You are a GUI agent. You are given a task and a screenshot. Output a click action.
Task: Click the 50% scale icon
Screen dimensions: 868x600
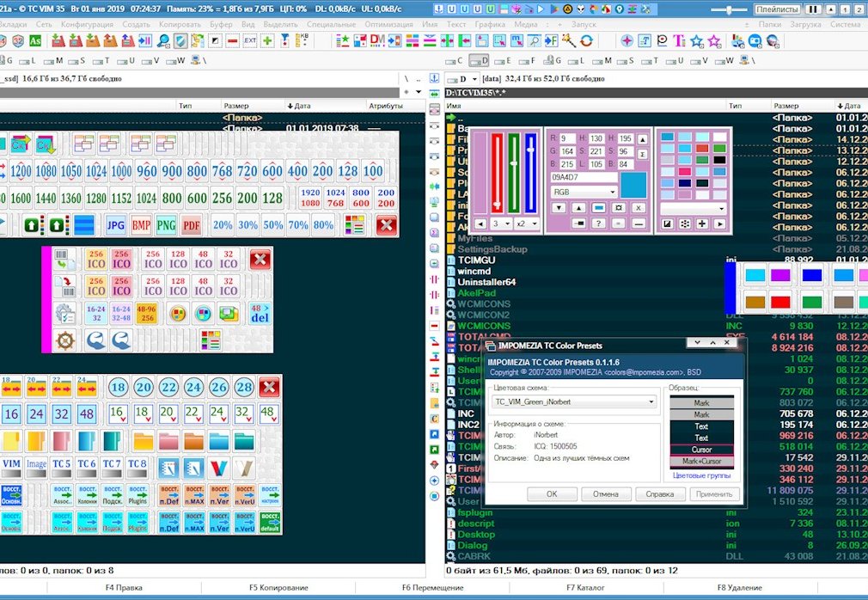pos(273,225)
